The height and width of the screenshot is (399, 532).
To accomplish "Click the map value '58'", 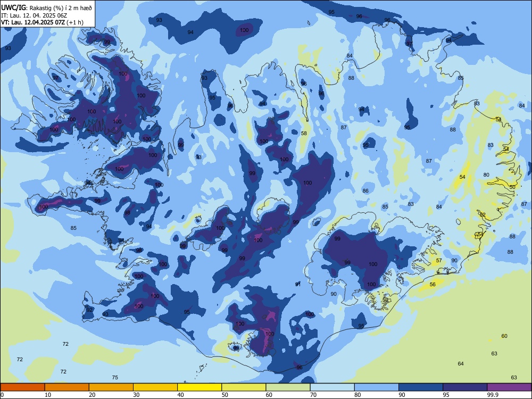I will pos(304,134).
